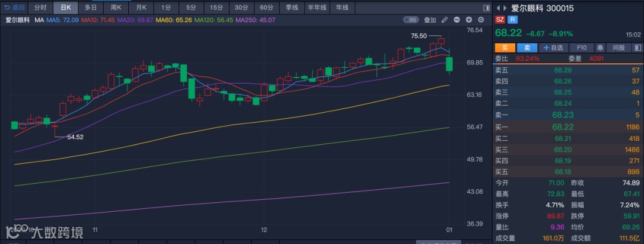Switch to the 分时 chart tab
Screen dimensions: 644x244
pos(41,7)
